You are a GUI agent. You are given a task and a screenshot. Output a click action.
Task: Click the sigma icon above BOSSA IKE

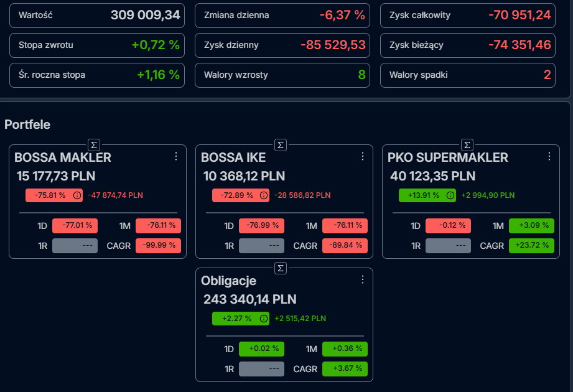point(281,145)
